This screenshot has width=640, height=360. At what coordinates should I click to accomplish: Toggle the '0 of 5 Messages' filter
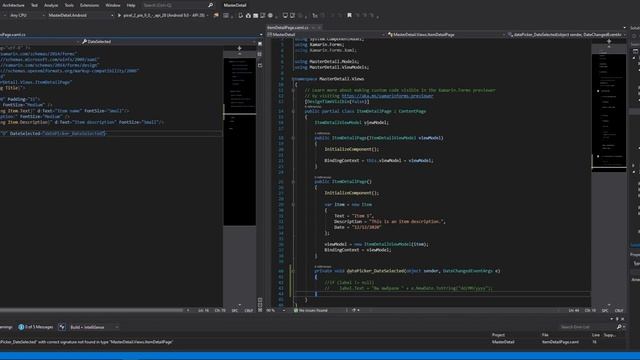coord(36,327)
